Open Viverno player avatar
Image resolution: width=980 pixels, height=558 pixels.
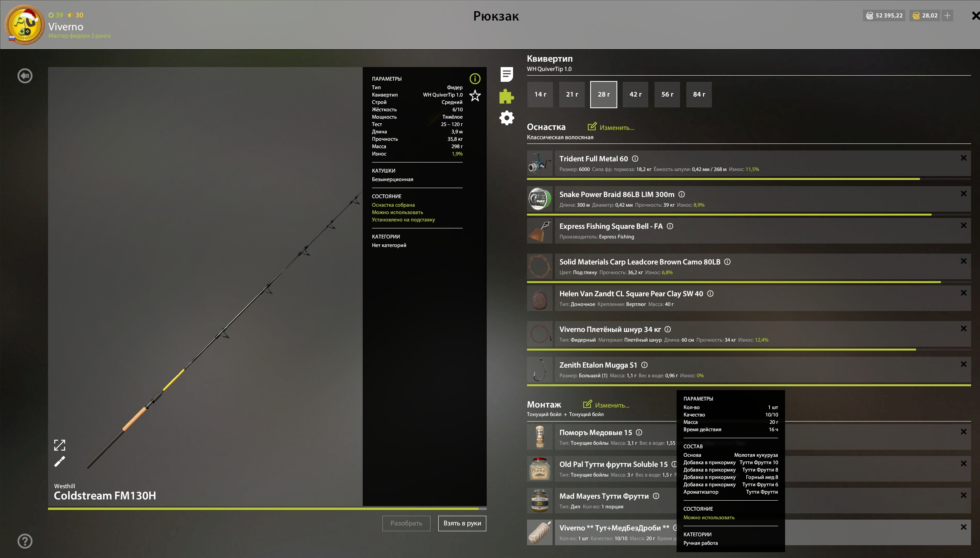25,25
